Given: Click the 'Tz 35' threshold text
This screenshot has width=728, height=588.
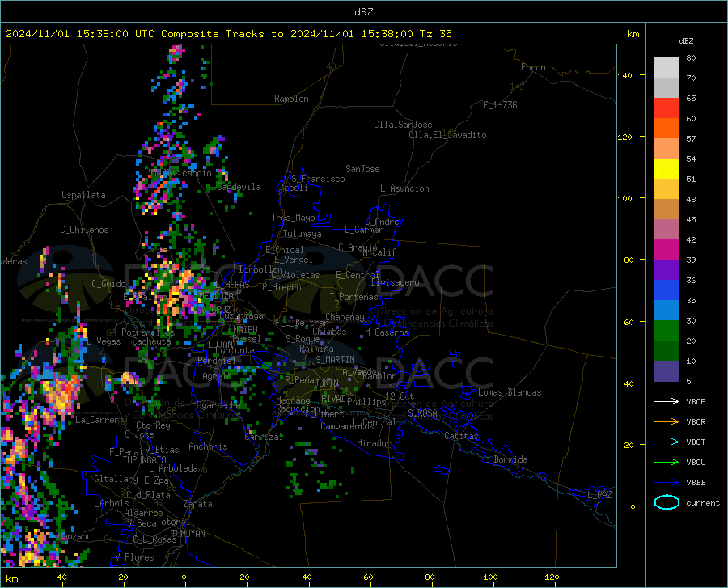Looking at the screenshot, I should 435,34.
